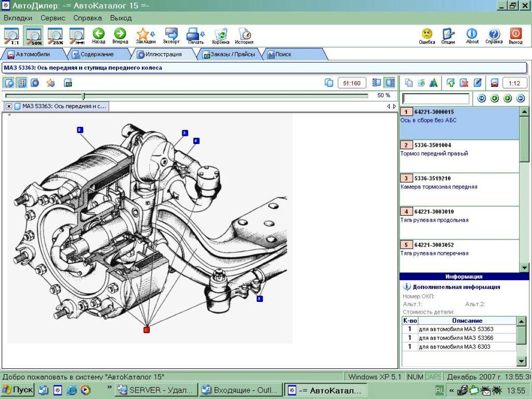
Task: Toggle first illustration mode icon
Action: (x=9, y=82)
